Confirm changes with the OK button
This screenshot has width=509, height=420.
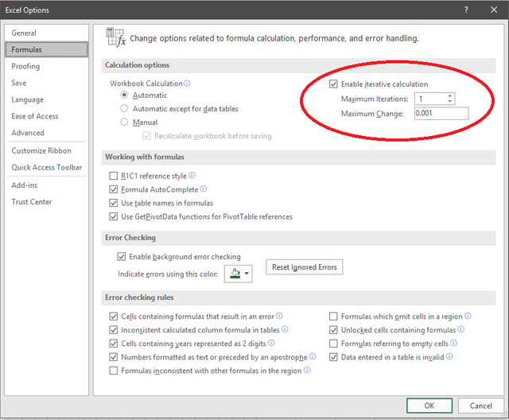429,406
